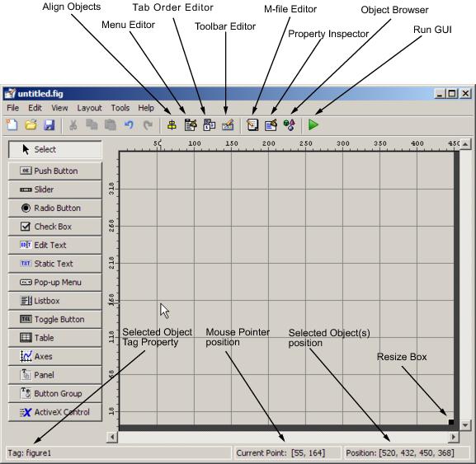This screenshot has height=464, width=476.
Task: Undo the last action via toolbar
Action: (x=129, y=124)
